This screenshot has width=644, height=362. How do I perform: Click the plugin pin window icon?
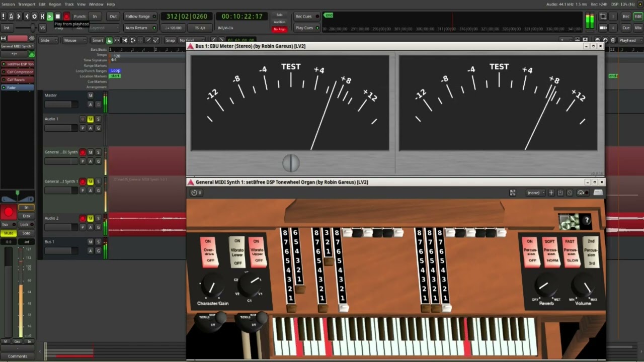click(513, 193)
